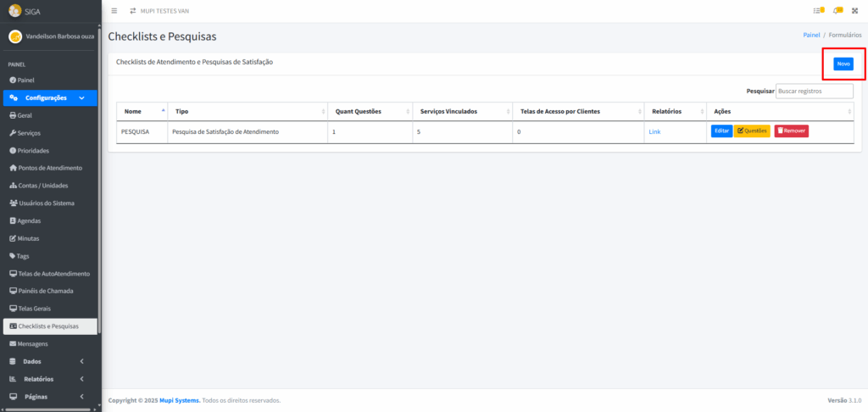The width and height of the screenshot is (868, 412).
Task: Click the red Remover button
Action: (791, 131)
